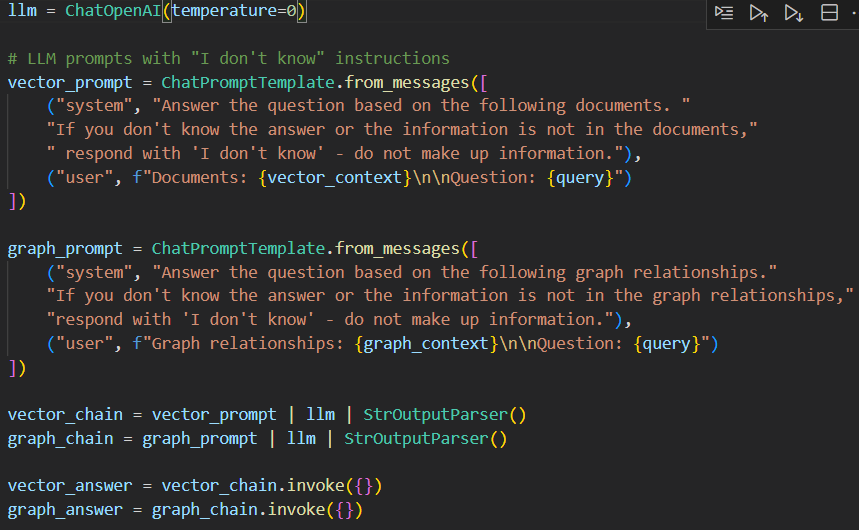Screen dimensions: 859x530
Task: Click graph_chain where it is assigned
Action: coord(60,439)
